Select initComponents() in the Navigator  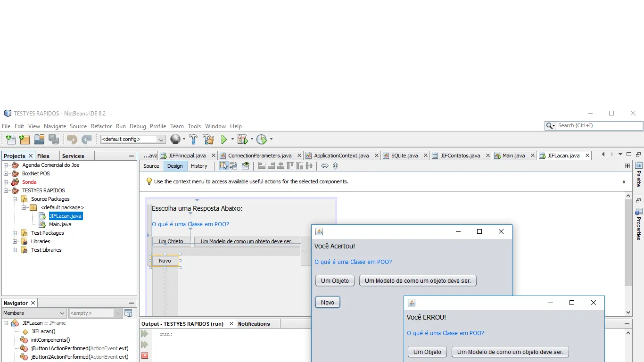(50, 340)
